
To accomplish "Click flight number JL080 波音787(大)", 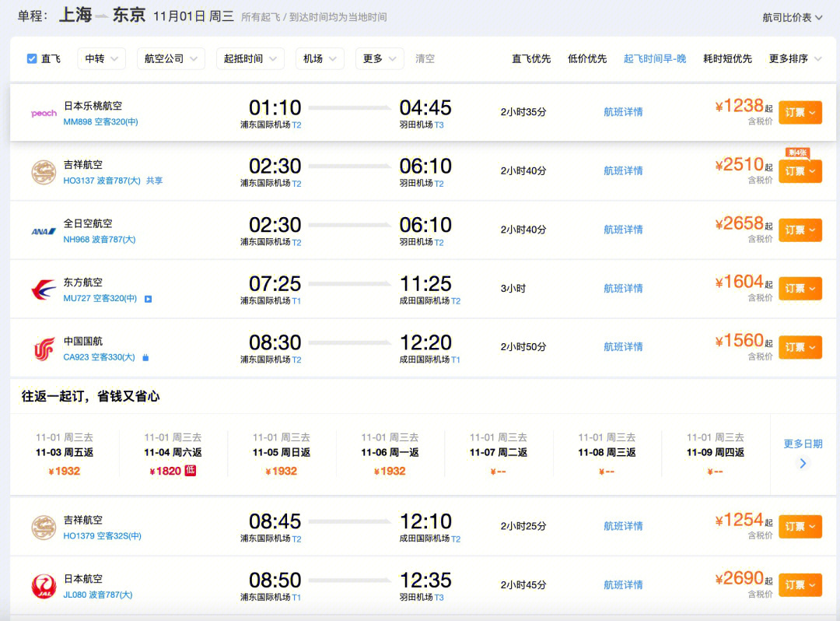I will point(97,595).
